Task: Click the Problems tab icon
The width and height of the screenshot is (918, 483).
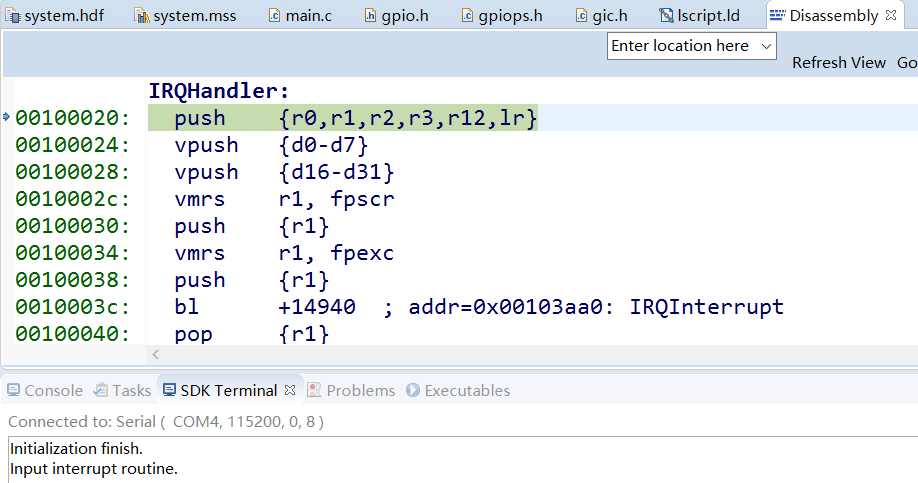Action: (314, 390)
